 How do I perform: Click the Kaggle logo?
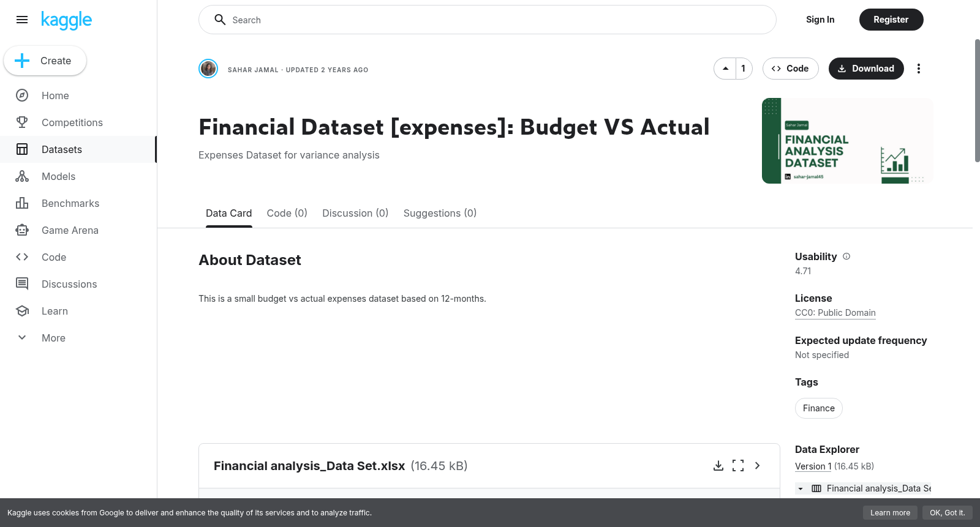click(66, 20)
